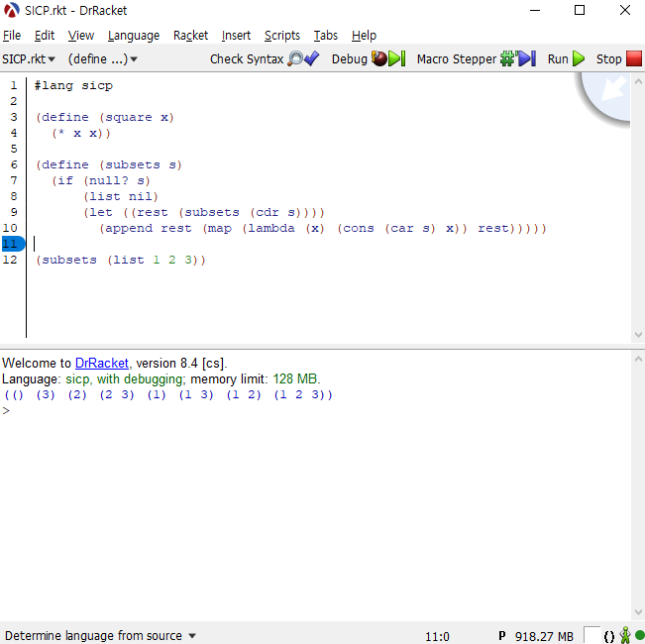Open the Language menu
This screenshot has width=645, height=644.
(x=133, y=36)
